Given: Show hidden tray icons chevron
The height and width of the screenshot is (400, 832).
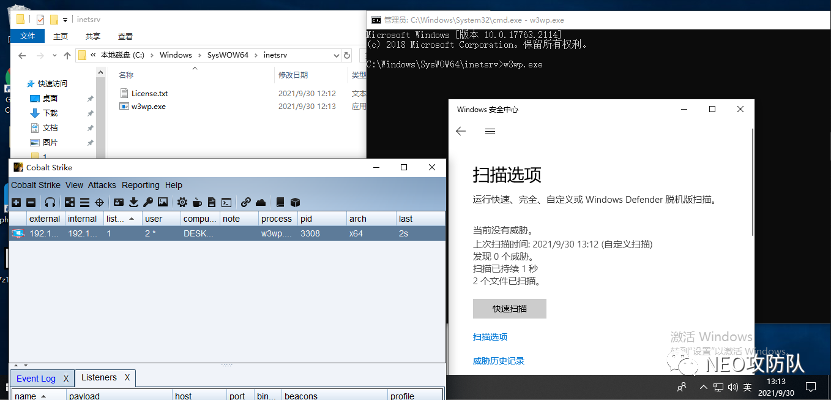Looking at the screenshot, I should click(704, 387).
